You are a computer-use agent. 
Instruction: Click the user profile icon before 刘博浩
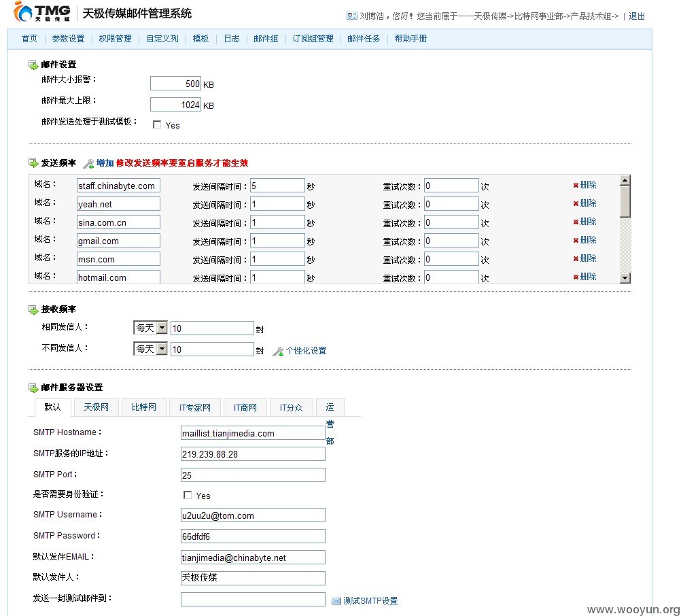tap(351, 16)
